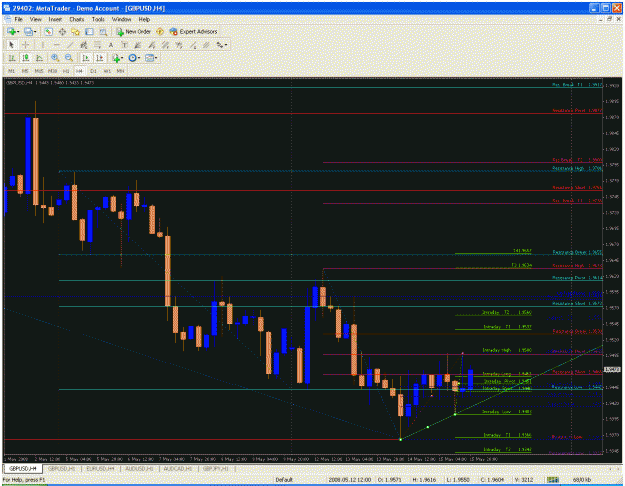Set timeframe to MN
This screenshot has height=486, width=625.
pos(120,71)
